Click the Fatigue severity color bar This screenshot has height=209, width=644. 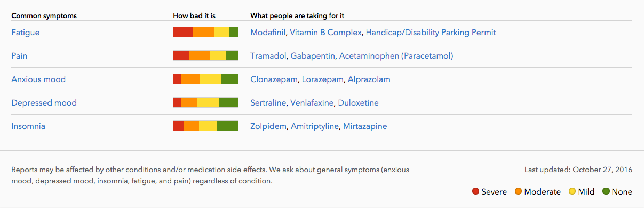205,32
